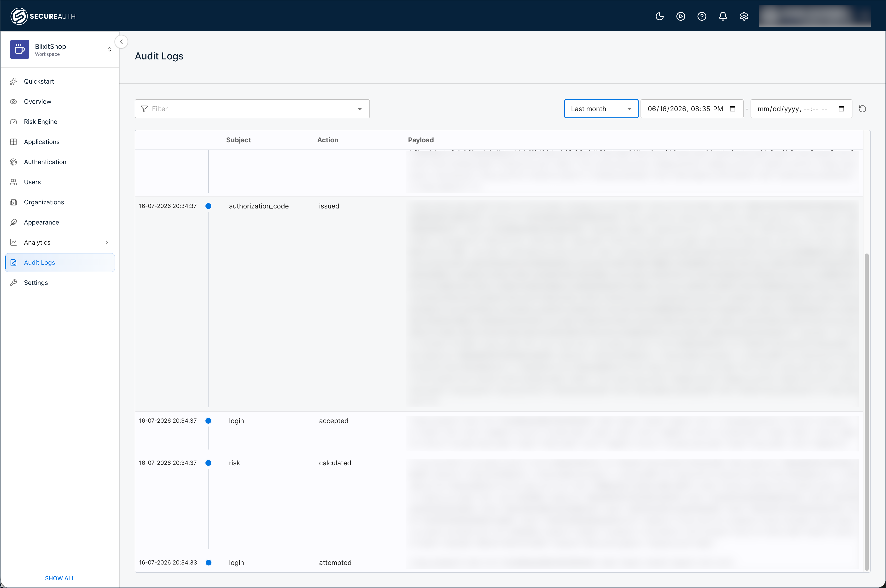Click the Quickstart sparkle icon
886x588 pixels.
[x=13, y=81]
